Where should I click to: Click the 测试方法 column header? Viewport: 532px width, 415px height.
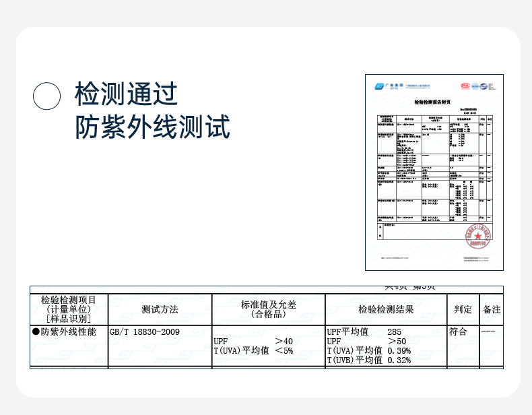pos(160,309)
